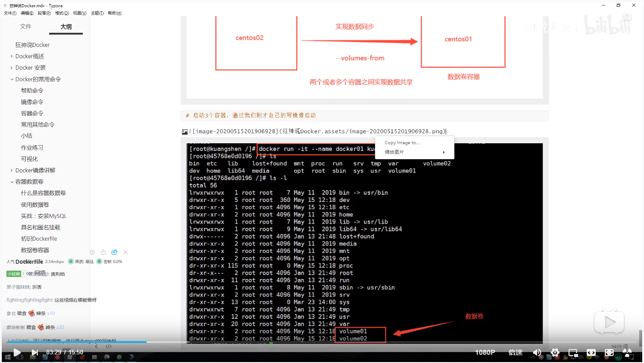Switch sidebar to the 文件 tab
The height and width of the screenshot is (363, 644).
point(26,26)
